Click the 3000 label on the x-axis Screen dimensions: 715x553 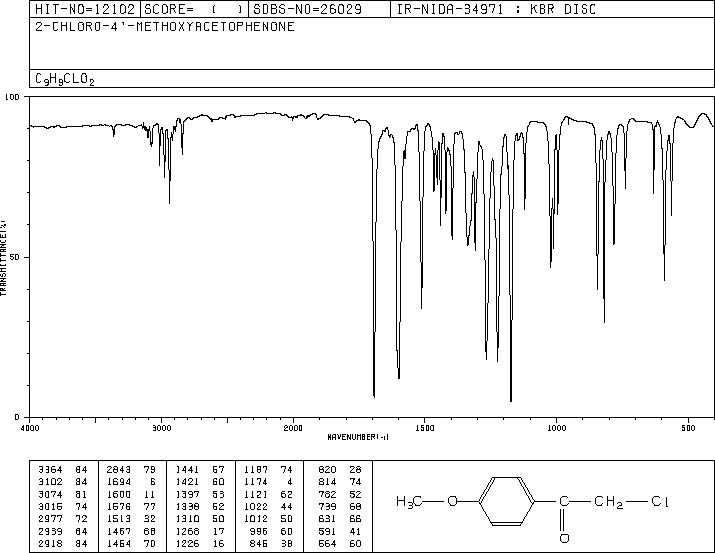(x=161, y=428)
